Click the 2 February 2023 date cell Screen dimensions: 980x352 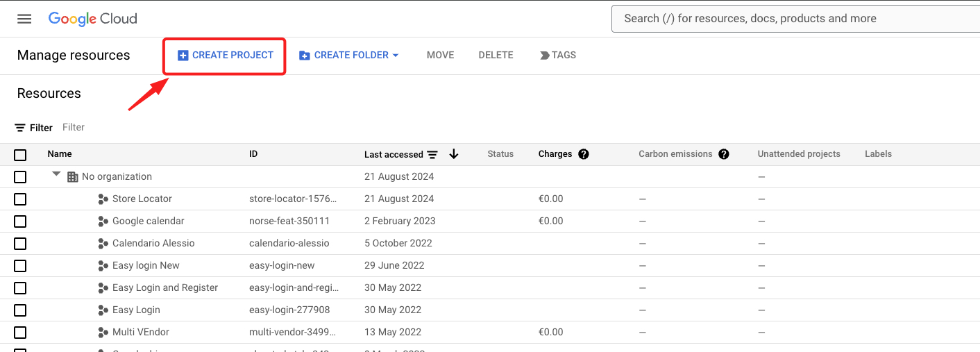400,221
